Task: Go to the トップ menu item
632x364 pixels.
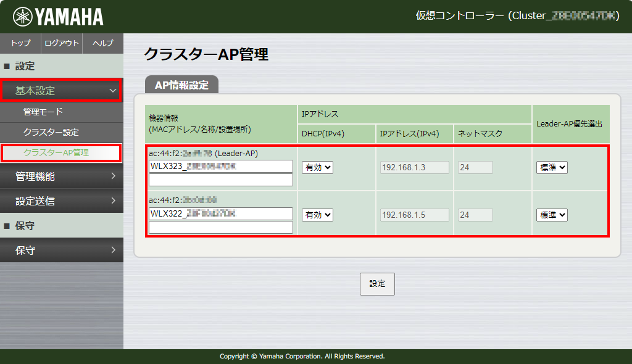Action: pyautogui.click(x=20, y=43)
